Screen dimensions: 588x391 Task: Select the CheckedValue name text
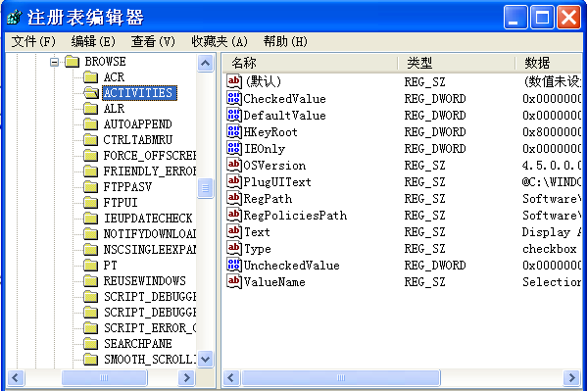[284, 99]
